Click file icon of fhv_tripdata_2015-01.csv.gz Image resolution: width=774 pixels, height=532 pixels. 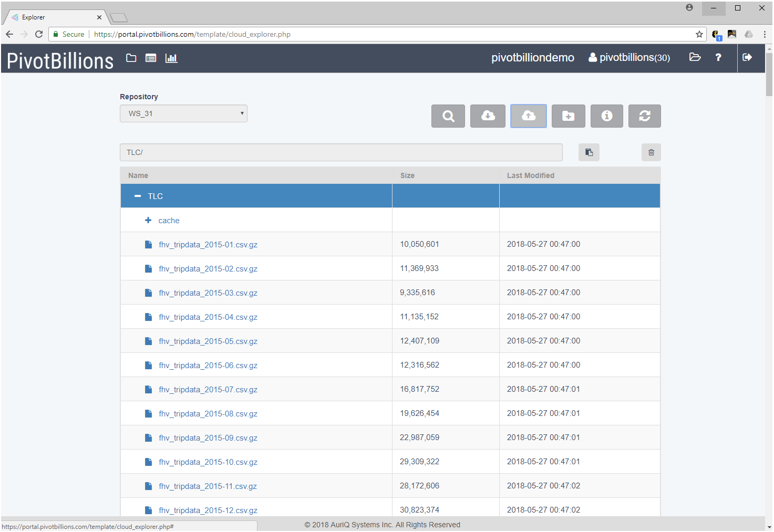pos(149,244)
